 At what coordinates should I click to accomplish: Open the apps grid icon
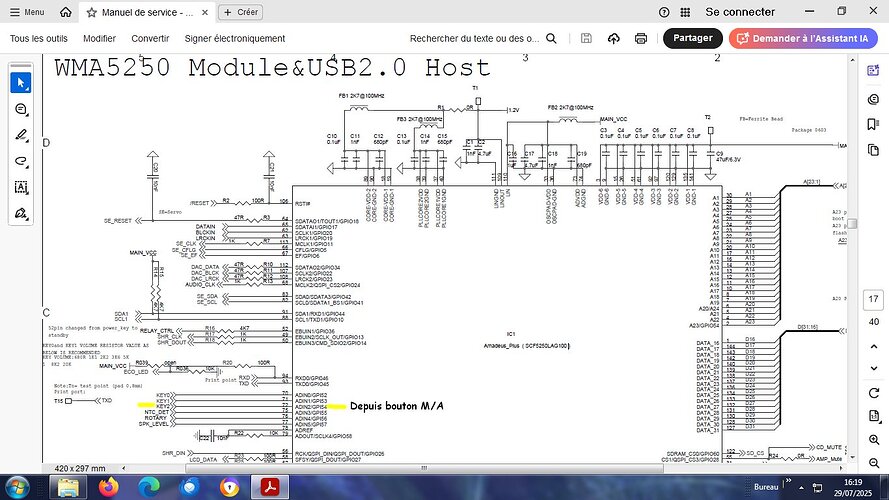click(x=685, y=12)
